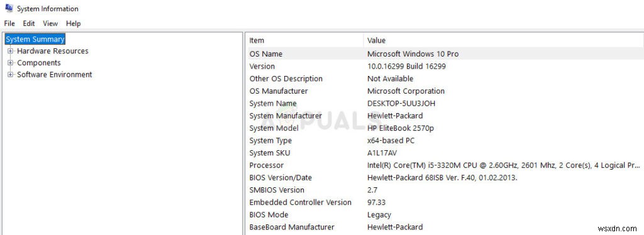The width and height of the screenshot is (644, 235).
Task: Select the Processor row label
Action: (x=266, y=165)
